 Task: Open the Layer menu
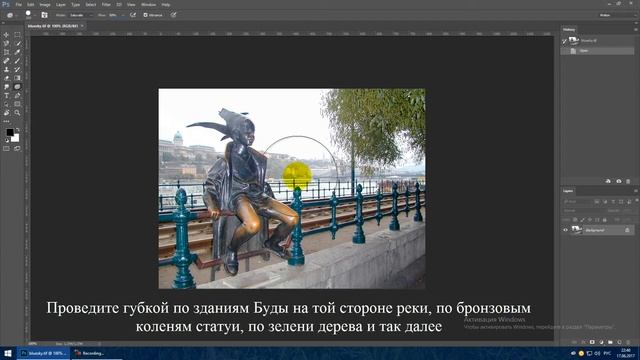[x=60, y=4]
